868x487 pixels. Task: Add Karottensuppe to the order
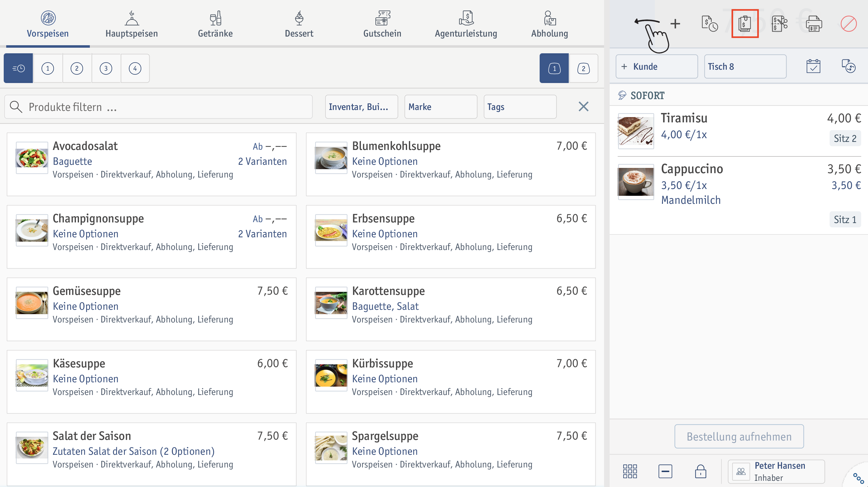451,309
